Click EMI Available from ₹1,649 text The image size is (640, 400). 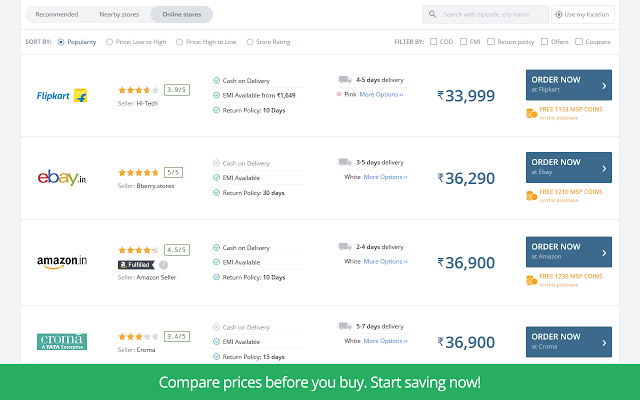click(x=259, y=95)
